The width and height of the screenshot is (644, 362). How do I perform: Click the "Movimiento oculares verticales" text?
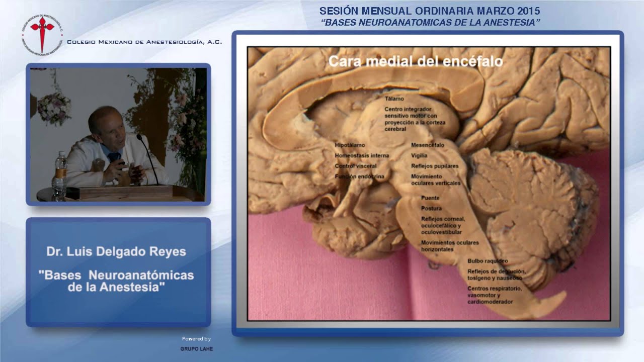pos(436,179)
